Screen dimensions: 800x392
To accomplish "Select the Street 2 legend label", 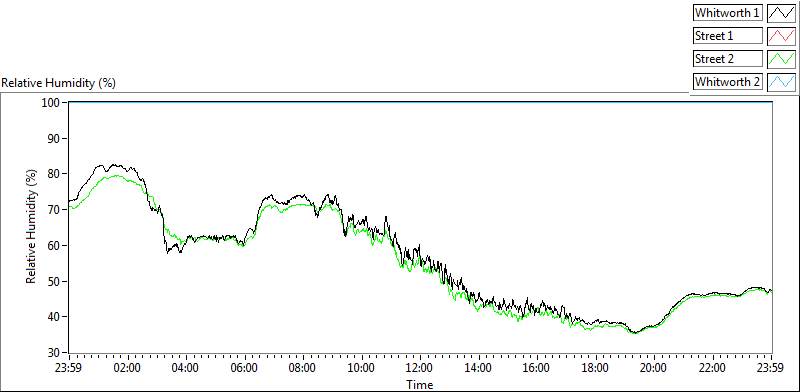I will (728, 59).
